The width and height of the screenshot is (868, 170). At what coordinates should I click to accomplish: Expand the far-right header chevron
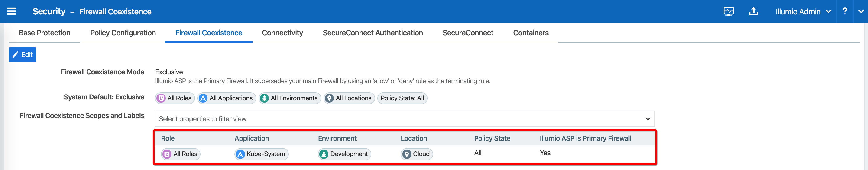point(861,11)
